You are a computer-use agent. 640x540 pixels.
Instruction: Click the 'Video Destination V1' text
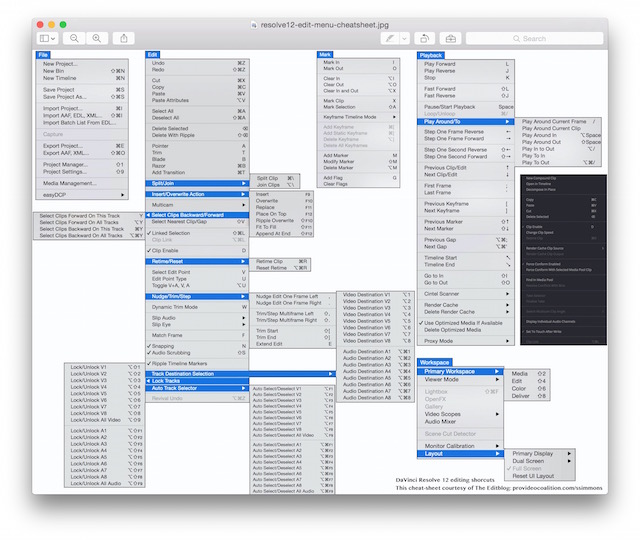click(367, 295)
